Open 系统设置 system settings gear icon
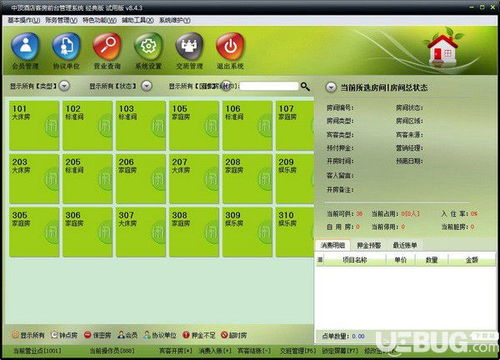Screen dimensions: 500x360 pos(148,51)
